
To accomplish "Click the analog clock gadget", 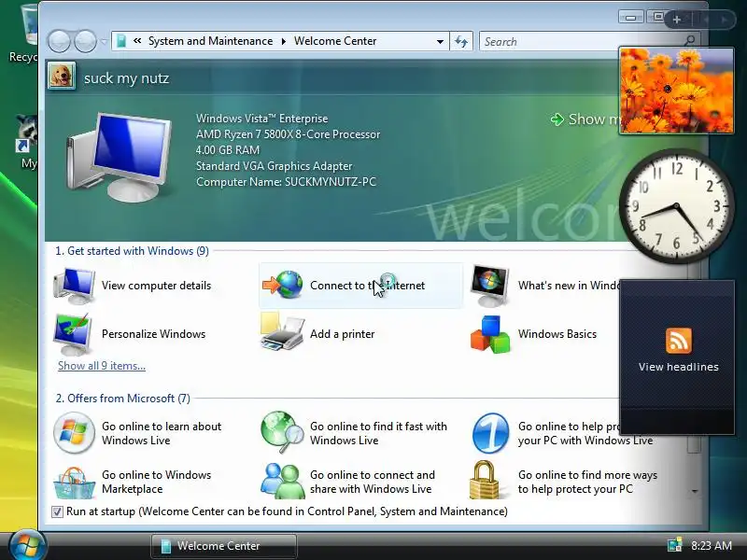I will tap(676, 205).
